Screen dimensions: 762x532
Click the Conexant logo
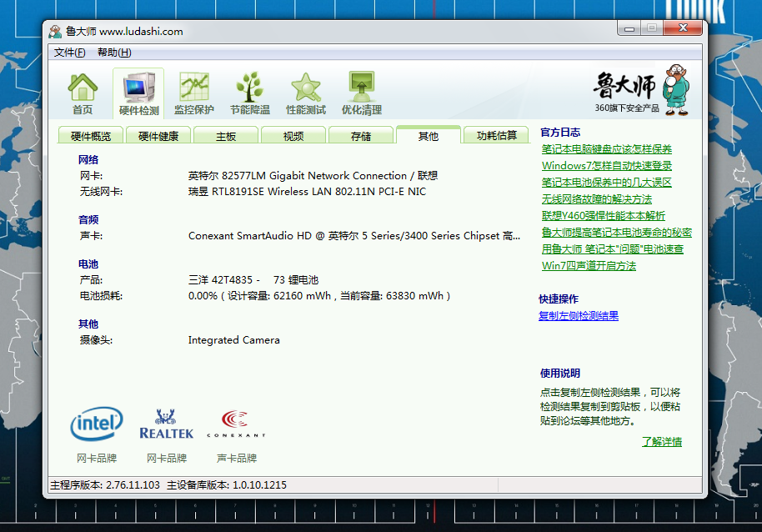(x=236, y=424)
